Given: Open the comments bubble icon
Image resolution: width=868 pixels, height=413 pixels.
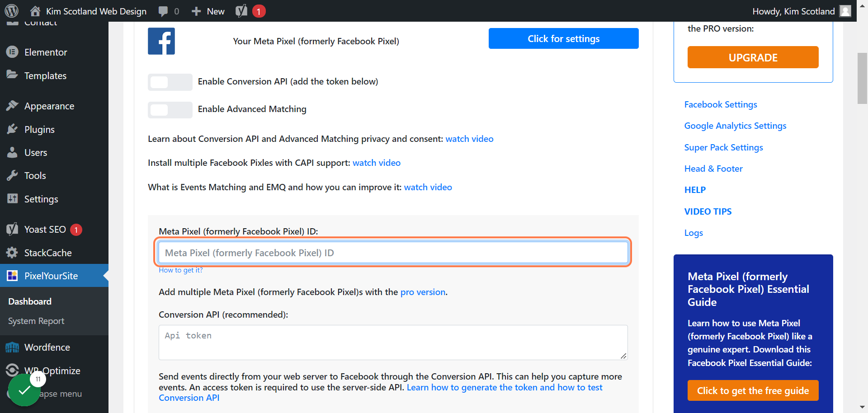Looking at the screenshot, I should (x=163, y=11).
